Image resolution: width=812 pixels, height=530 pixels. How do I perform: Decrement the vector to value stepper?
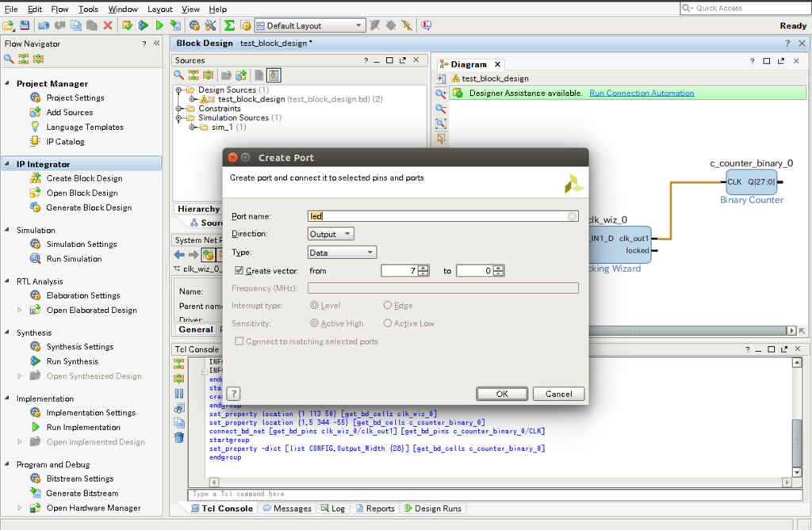tap(498, 274)
